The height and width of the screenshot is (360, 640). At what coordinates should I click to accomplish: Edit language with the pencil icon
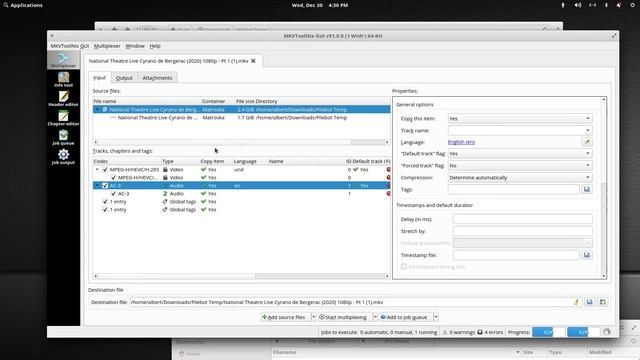(x=587, y=142)
